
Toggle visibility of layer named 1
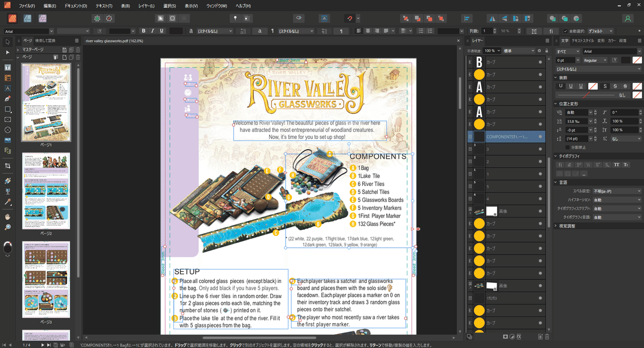click(x=540, y=174)
